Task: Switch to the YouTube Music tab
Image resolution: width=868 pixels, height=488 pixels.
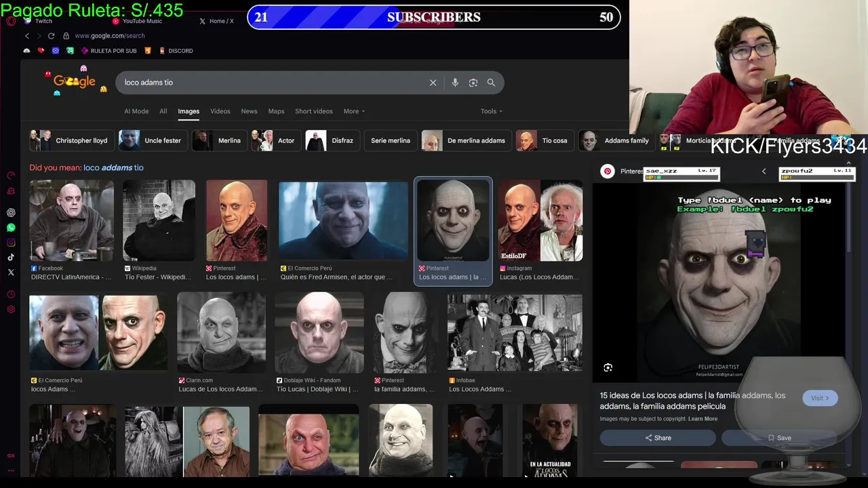Action: tap(137, 21)
